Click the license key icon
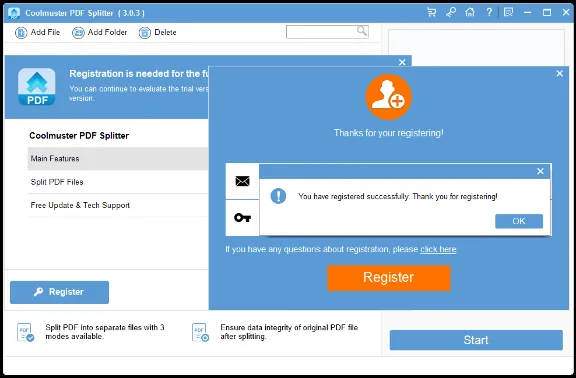The width and height of the screenshot is (576, 378). tap(242, 218)
